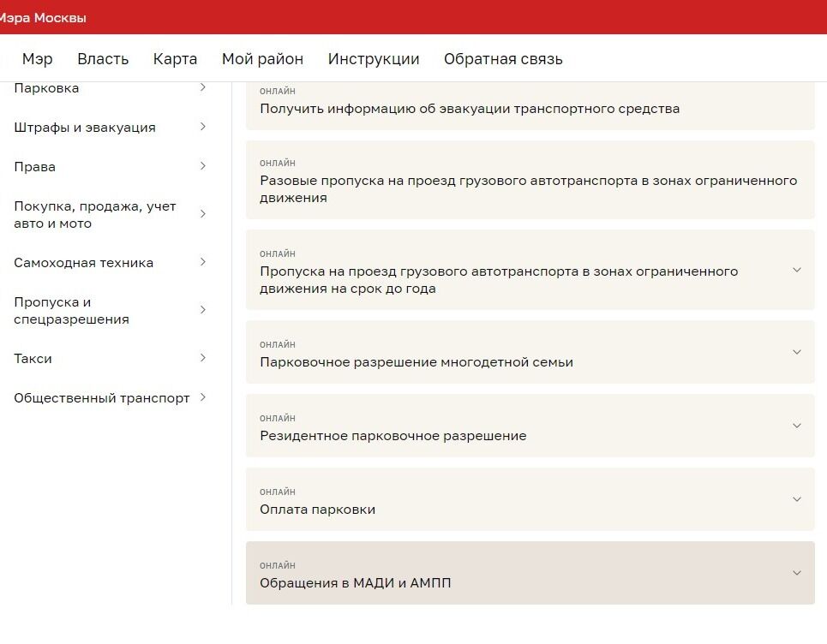
Task: Expand the arrow next to Права
Action: tap(203, 166)
